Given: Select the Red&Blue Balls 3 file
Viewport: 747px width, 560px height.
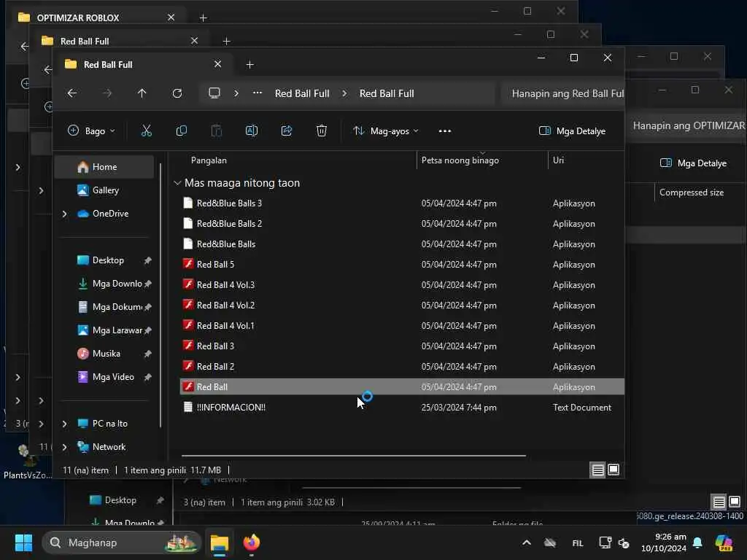Looking at the screenshot, I should (402, 203).
